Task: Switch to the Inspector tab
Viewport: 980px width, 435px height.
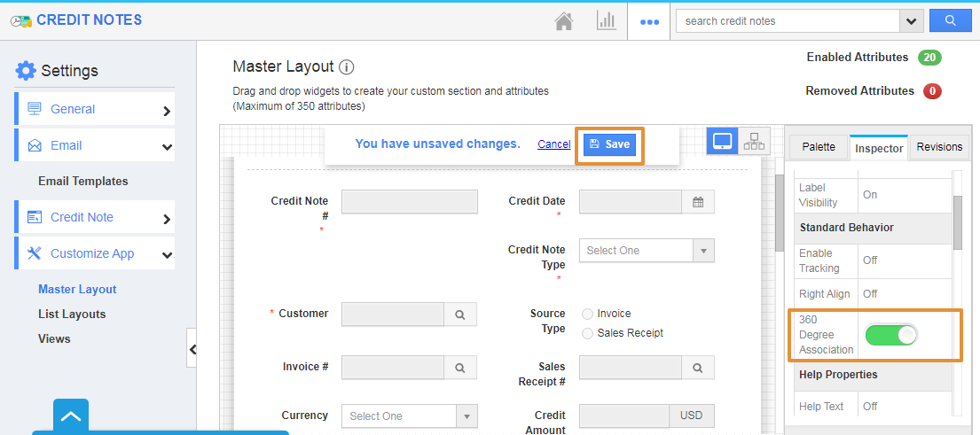Action: (x=879, y=148)
